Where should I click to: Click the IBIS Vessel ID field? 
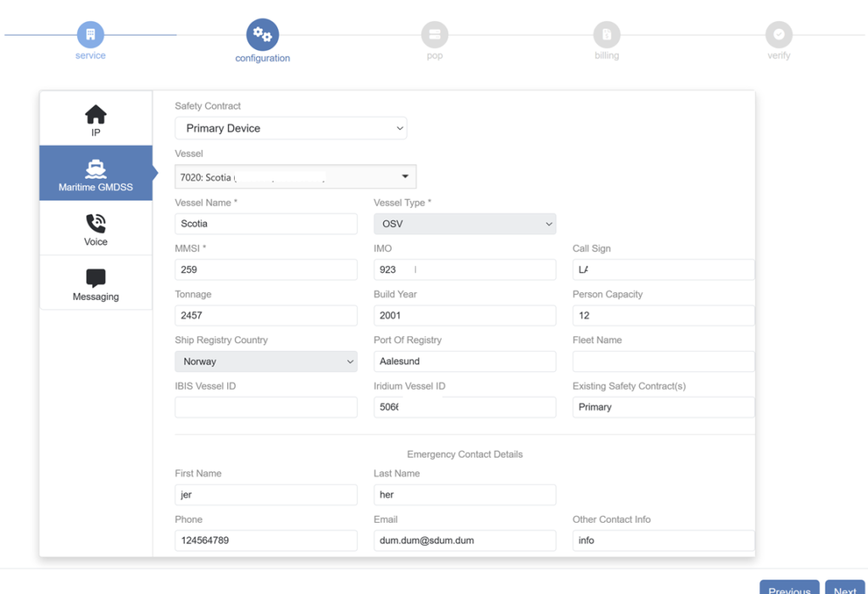click(x=266, y=408)
